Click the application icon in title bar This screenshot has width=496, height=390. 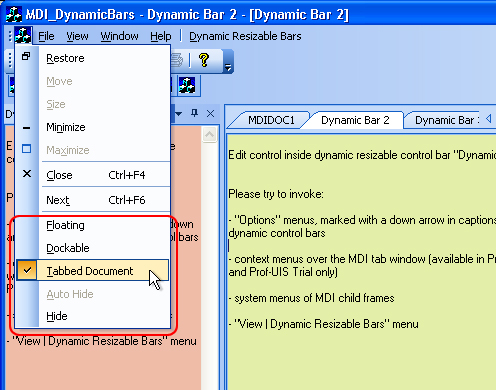coord(14,14)
